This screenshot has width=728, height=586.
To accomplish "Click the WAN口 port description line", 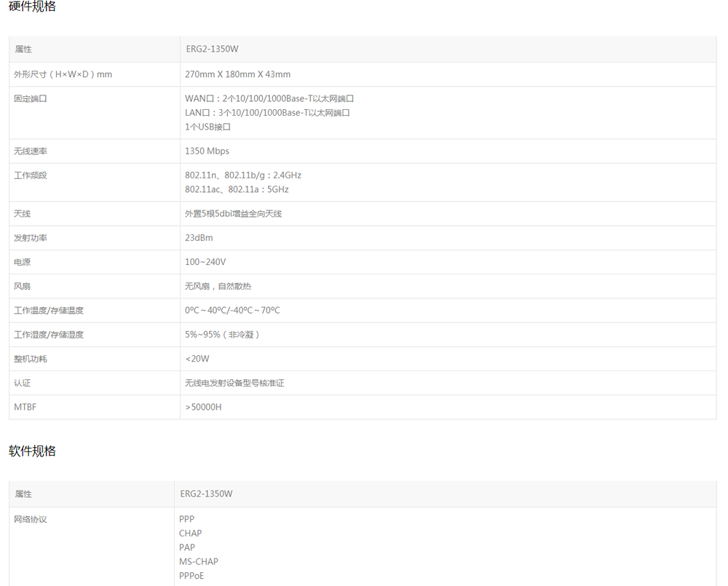I will [x=269, y=98].
